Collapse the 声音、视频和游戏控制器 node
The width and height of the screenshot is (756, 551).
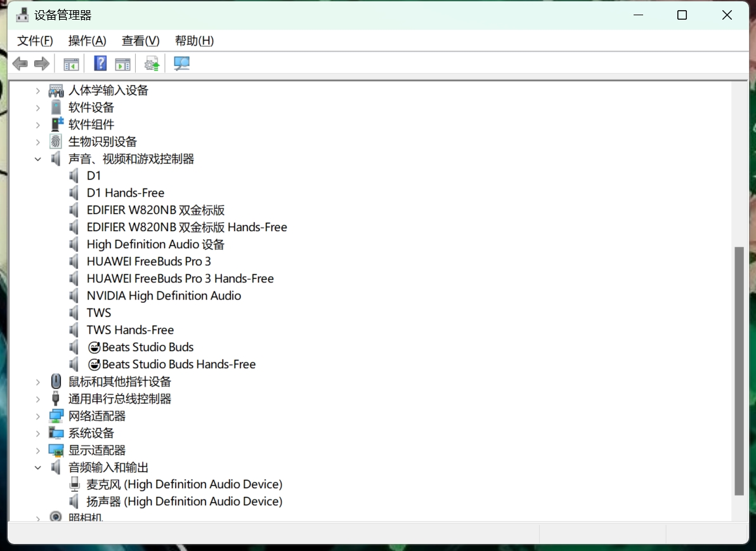click(x=38, y=159)
